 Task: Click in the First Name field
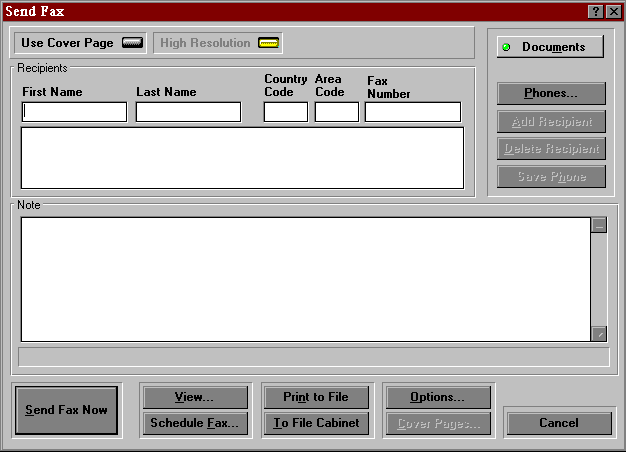(75, 112)
